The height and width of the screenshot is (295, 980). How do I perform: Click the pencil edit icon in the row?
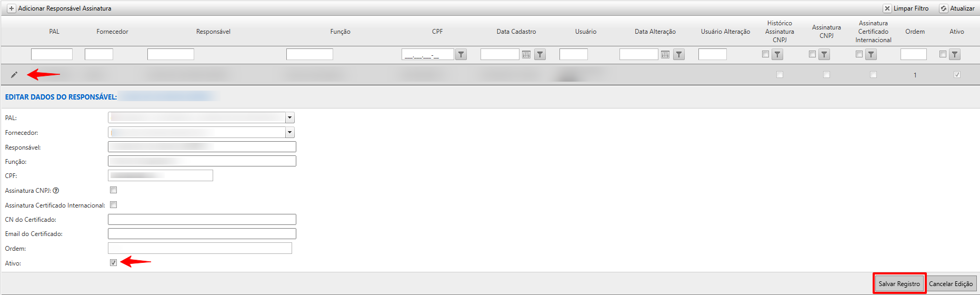tap(14, 75)
